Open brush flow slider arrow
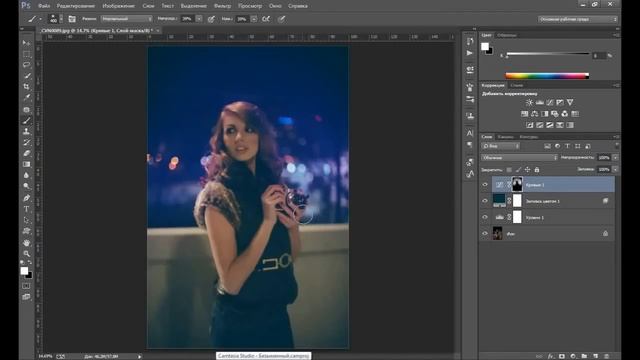The width and height of the screenshot is (640, 360). pyautogui.click(x=254, y=19)
